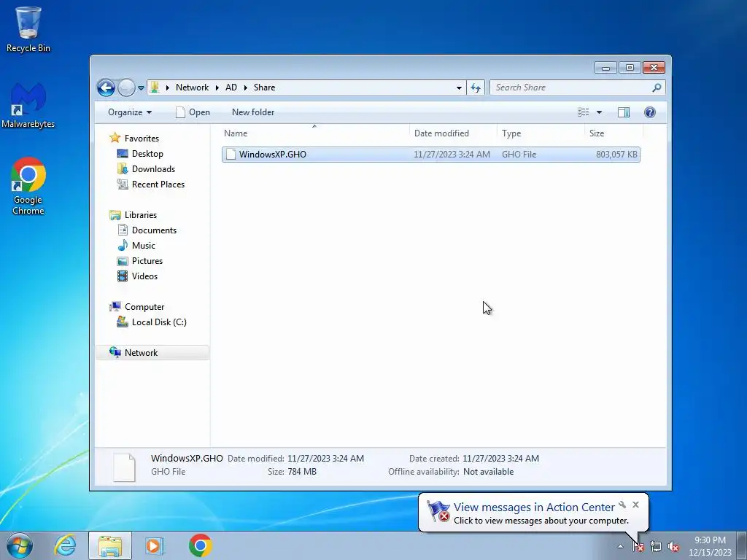Create a New folder from toolbar
The image size is (747, 560).
(x=253, y=112)
